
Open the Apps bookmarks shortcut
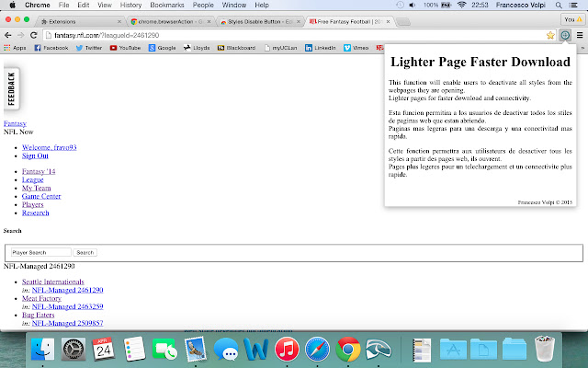[x=15, y=48]
